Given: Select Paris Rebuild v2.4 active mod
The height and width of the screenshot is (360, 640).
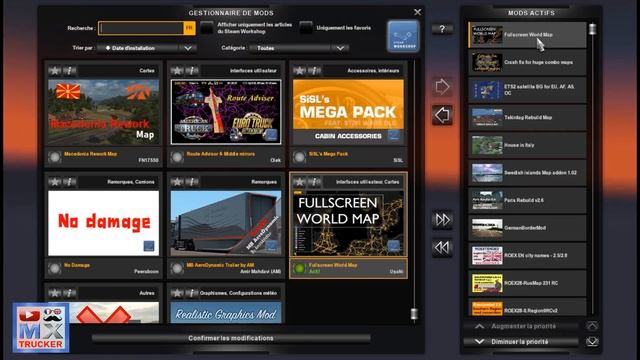Looking at the screenshot, I should pos(527,200).
